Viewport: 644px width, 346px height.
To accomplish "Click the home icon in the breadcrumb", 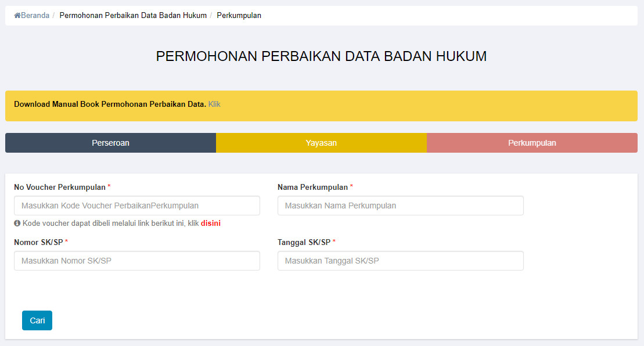I will (x=17, y=16).
